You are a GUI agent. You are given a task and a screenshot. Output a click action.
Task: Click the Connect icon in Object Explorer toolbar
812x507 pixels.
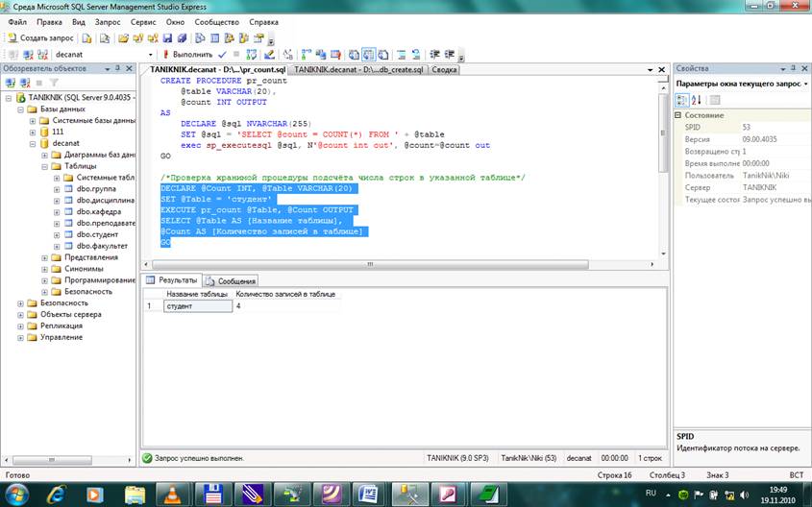9,83
